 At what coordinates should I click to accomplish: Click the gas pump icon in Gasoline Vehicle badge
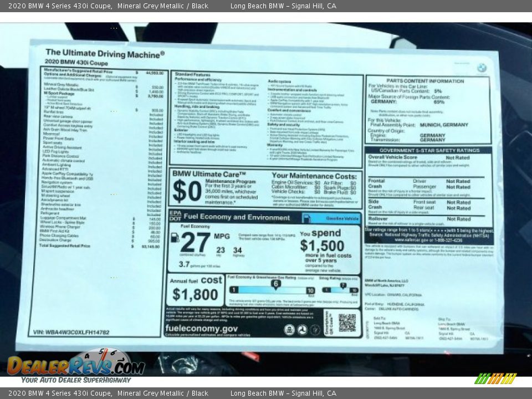[306, 218]
